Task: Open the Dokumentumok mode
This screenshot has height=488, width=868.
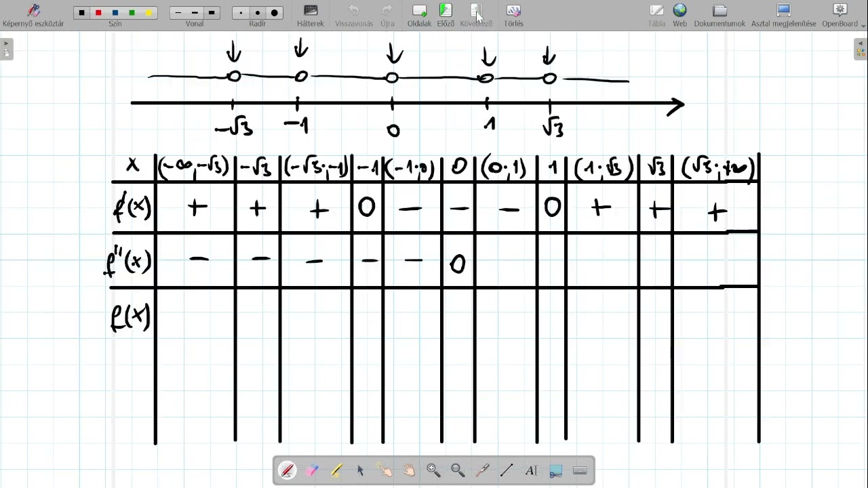Action: click(x=719, y=15)
